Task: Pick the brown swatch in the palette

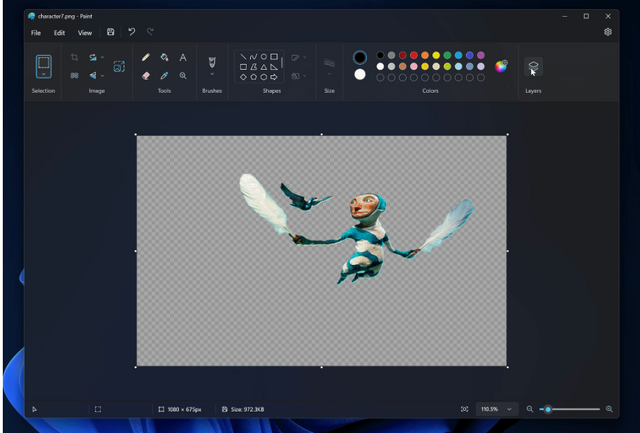Action: tap(403, 66)
